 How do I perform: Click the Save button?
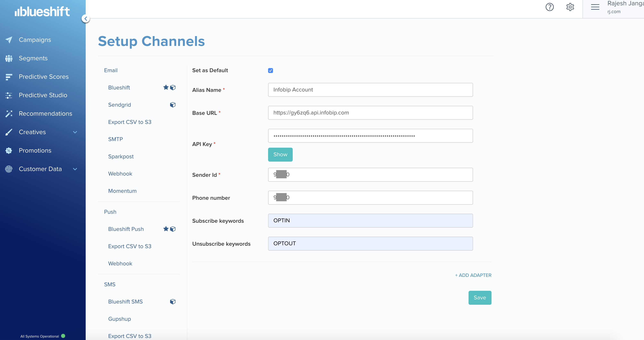point(479,298)
